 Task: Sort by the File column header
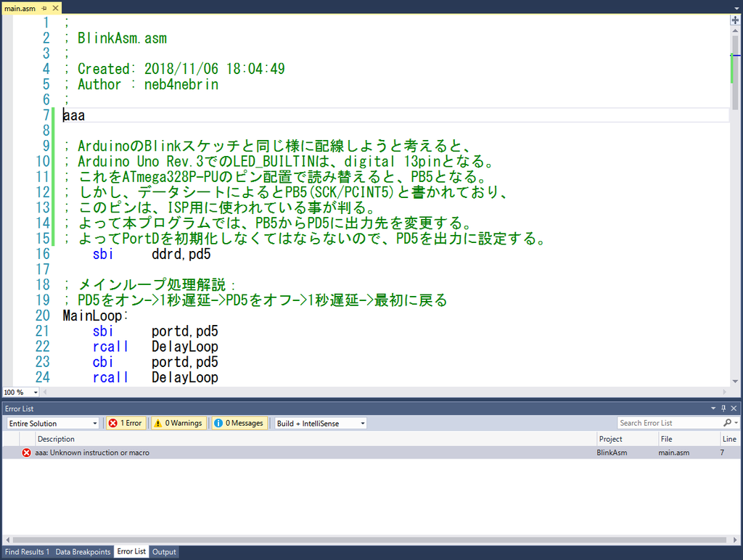(689, 439)
